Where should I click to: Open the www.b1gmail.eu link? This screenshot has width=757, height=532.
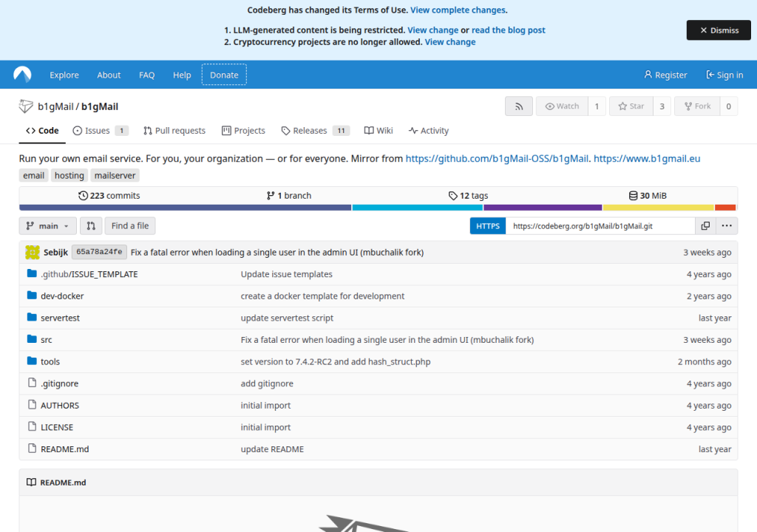point(647,158)
